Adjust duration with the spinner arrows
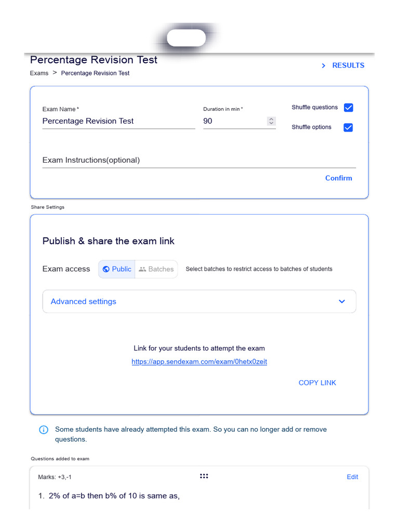The width and height of the screenshot is (399, 532). point(271,121)
